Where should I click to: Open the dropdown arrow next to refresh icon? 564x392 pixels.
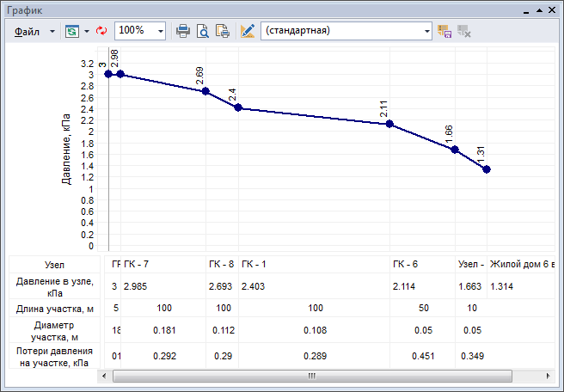click(x=86, y=30)
